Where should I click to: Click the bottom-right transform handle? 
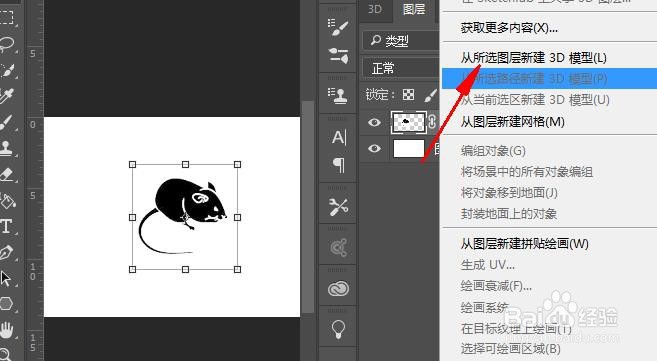click(x=238, y=269)
